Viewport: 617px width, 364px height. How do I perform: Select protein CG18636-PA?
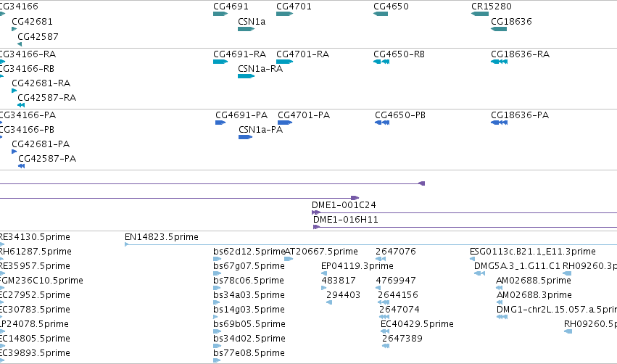(519, 115)
